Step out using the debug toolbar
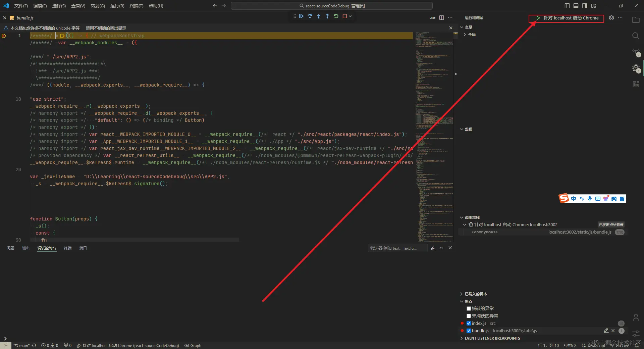The width and height of the screenshot is (644, 349). [x=327, y=16]
